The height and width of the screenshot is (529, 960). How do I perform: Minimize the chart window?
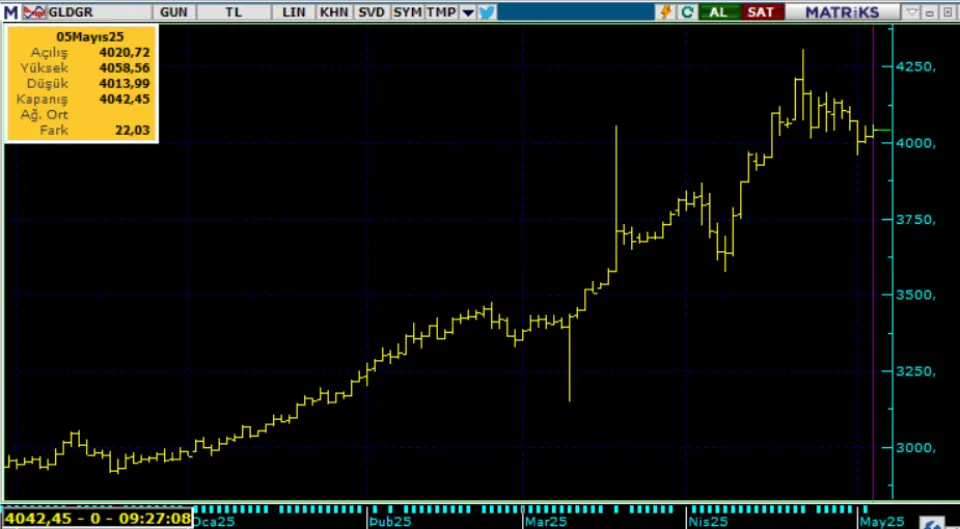930,12
